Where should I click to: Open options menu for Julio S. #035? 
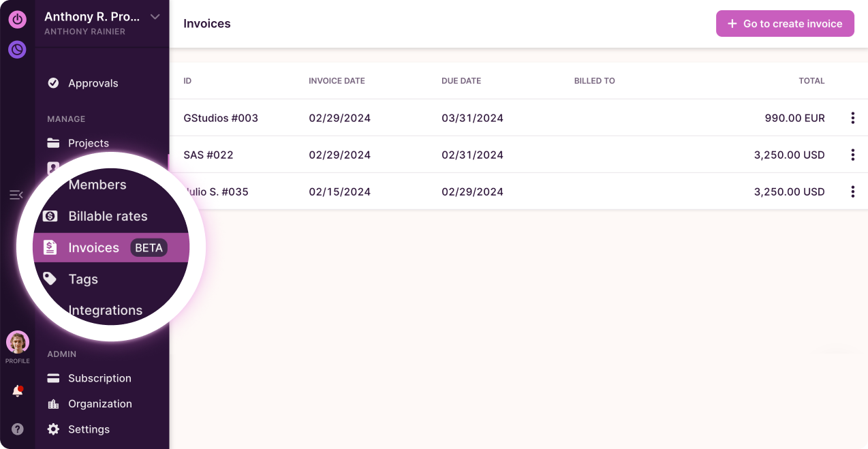pos(852,191)
